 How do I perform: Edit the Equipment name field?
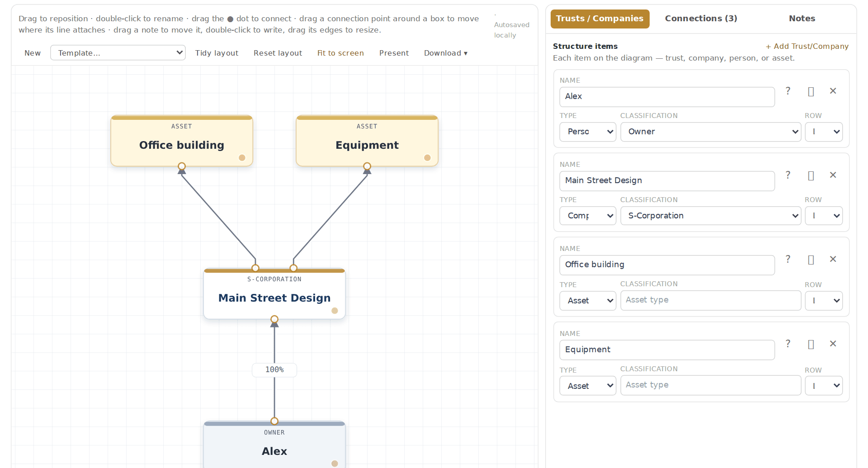(x=667, y=350)
